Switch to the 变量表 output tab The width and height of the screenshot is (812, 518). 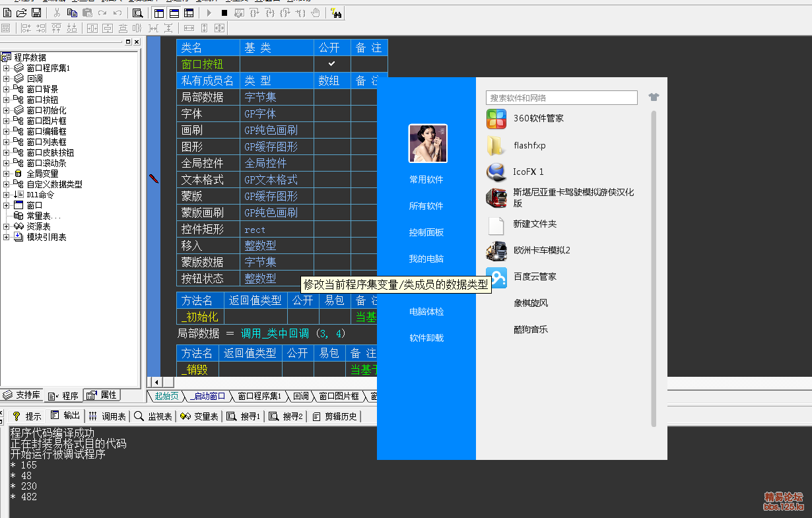click(x=199, y=416)
